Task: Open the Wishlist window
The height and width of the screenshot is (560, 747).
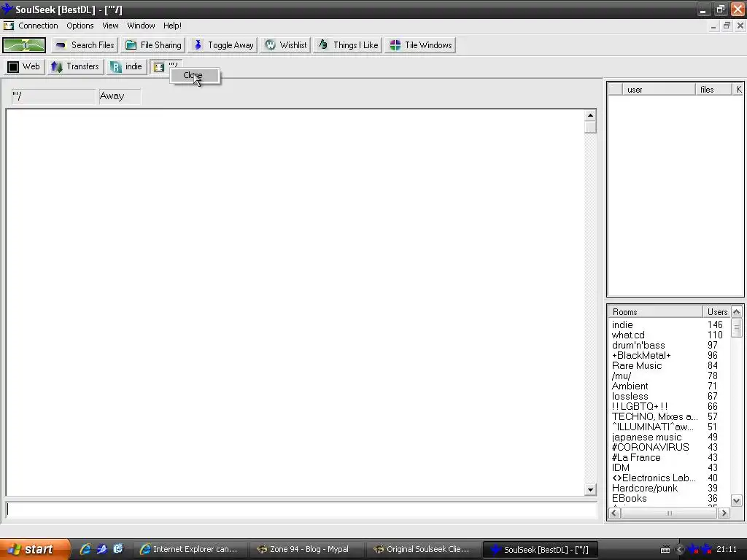Action: (x=285, y=45)
